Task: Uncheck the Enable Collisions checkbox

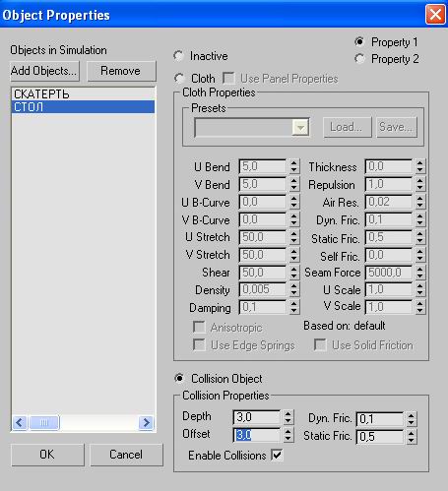Action: tap(277, 455)
